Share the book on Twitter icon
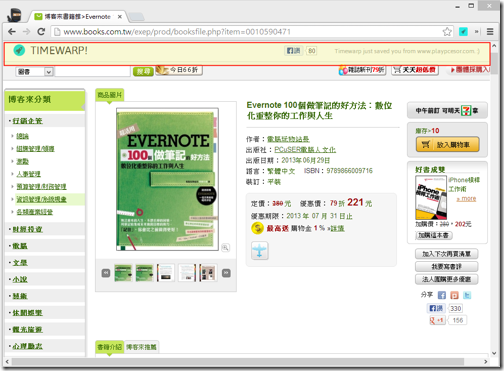 pos(467,295)
